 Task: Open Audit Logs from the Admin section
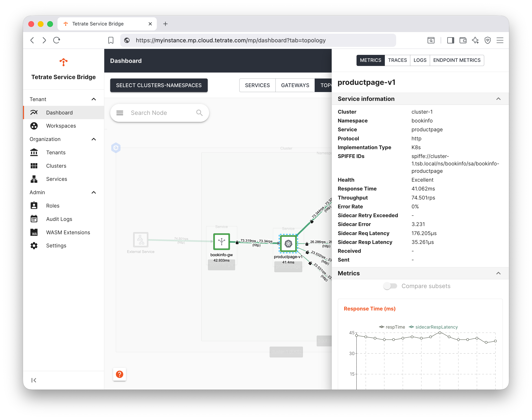point(59,219)
